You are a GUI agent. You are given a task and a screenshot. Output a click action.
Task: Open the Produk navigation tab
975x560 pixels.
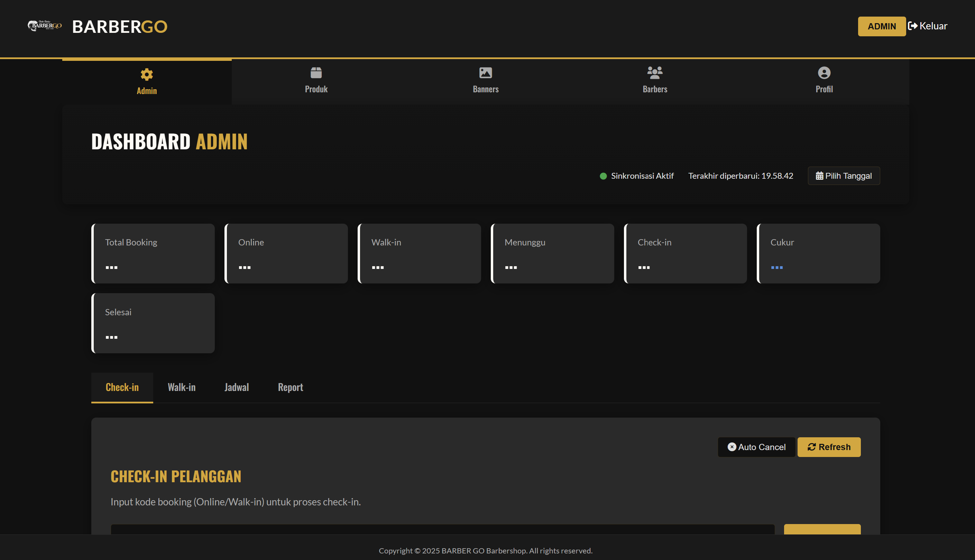316,81
